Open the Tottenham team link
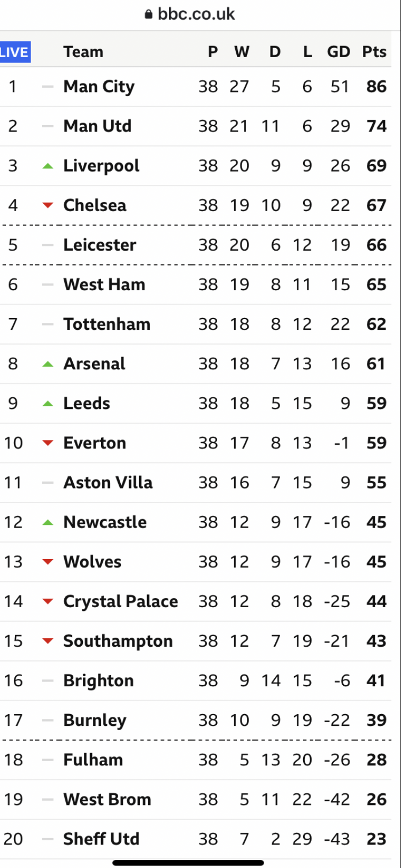The height and width of the screenshot is (868, 401). click(107, 324)
